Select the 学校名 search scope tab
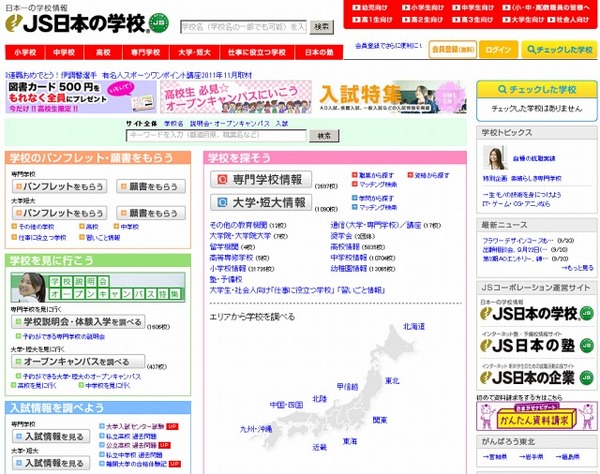 [174, 124]
